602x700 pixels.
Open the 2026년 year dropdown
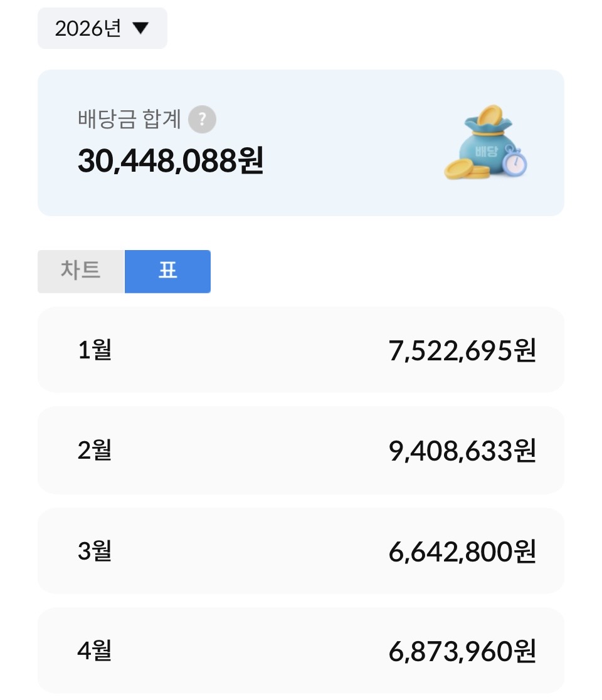pyautogui.click(x=102, y=28)
